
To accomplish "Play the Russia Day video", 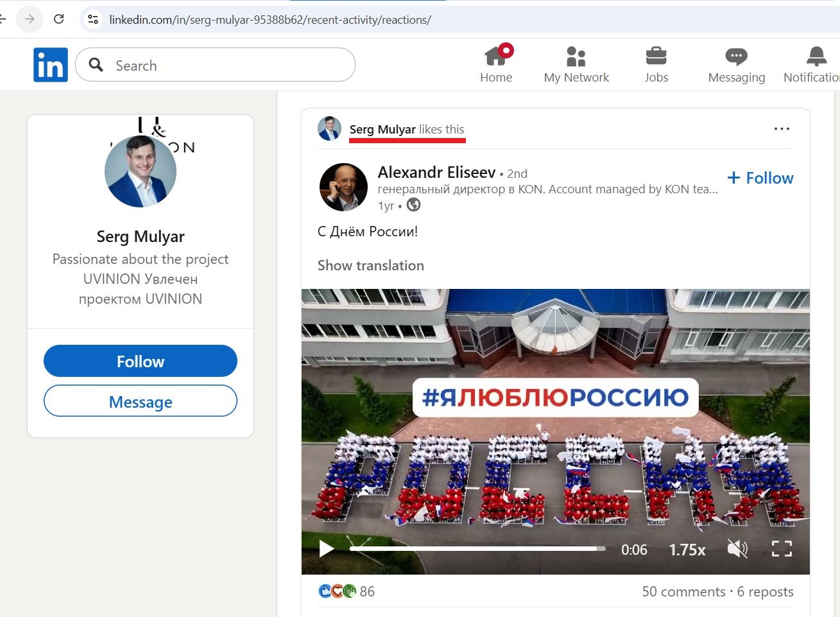I will [x=325, y=548].
